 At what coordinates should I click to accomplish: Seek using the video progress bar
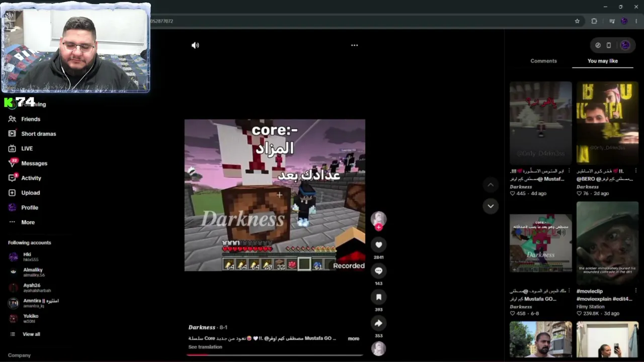tap(275, 355)
